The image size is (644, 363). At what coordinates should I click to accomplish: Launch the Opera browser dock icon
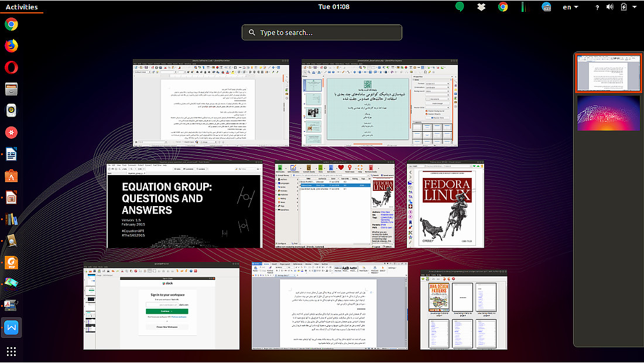[x=11, y=67]
